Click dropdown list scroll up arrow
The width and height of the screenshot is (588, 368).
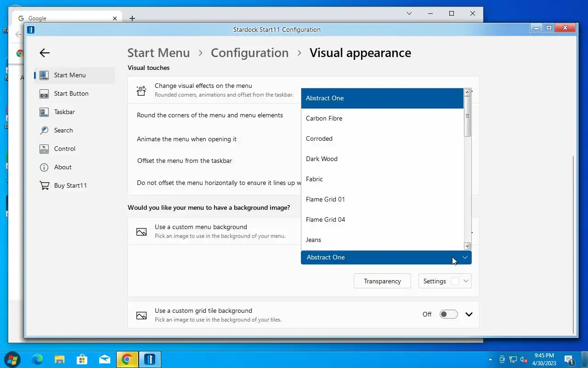(x=468, y=92)
